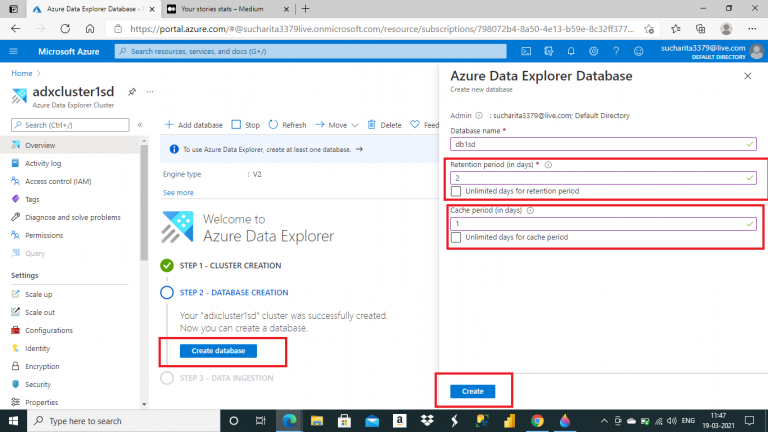Stop the cluster from toolbar
The height and width of the screenshot is (432, 768).
pos(245,125)
